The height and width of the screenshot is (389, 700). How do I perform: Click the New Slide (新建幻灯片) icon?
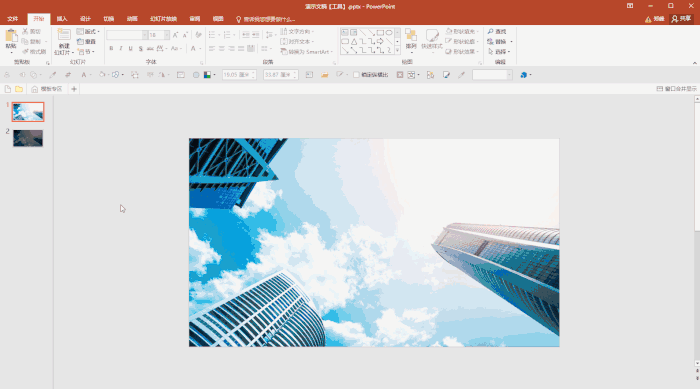pyautogui.click(x=64, y=35)
